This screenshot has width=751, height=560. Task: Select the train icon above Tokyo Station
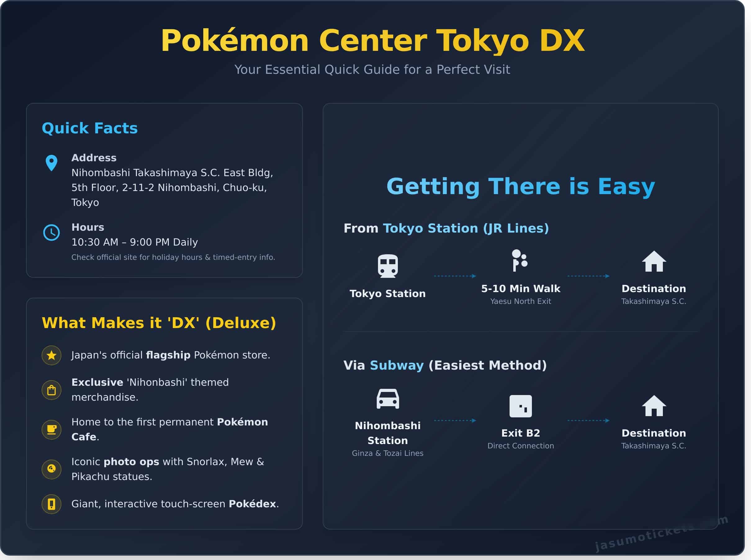coord(388,266)
